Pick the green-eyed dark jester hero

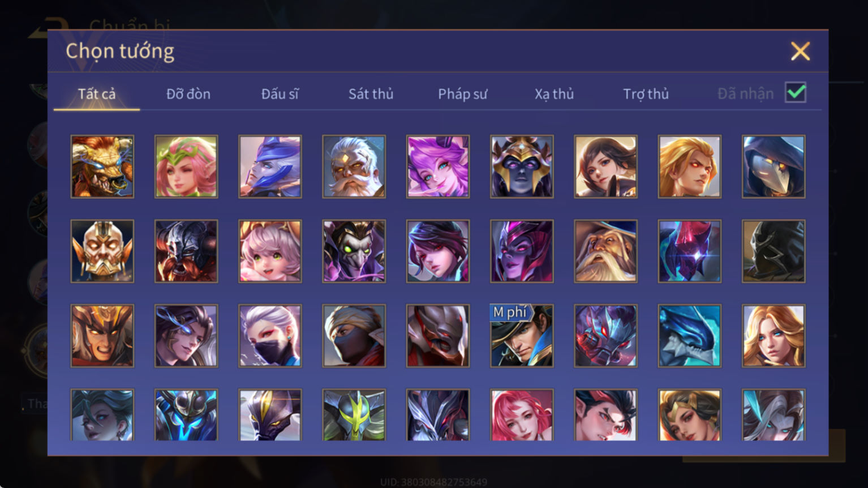[354, 251]
